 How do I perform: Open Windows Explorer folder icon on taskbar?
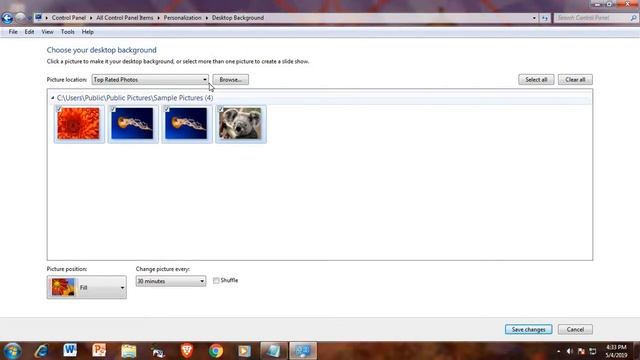coord(129,351)
